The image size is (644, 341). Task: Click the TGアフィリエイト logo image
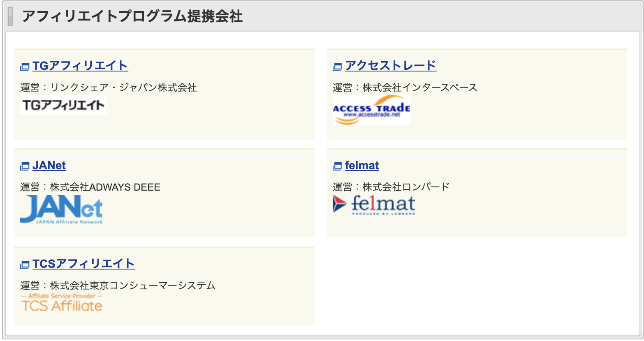pyautogui.click(x=63, y=104)
